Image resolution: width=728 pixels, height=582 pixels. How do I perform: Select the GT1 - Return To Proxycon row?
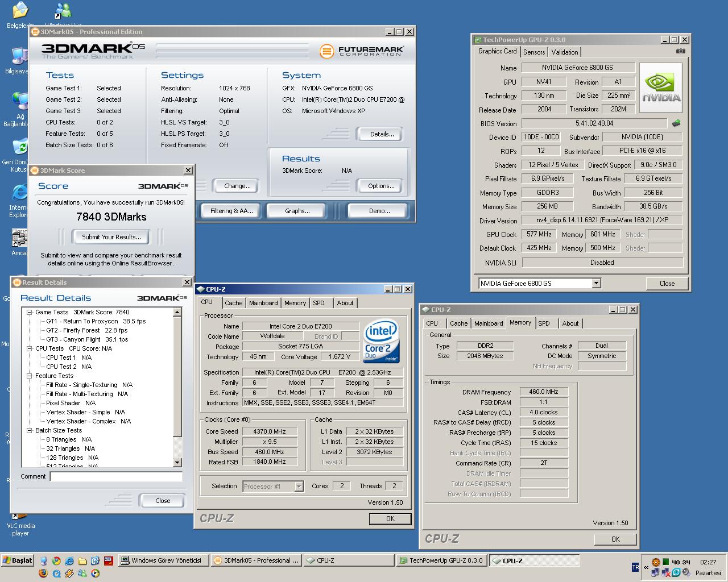click(96, 321)
